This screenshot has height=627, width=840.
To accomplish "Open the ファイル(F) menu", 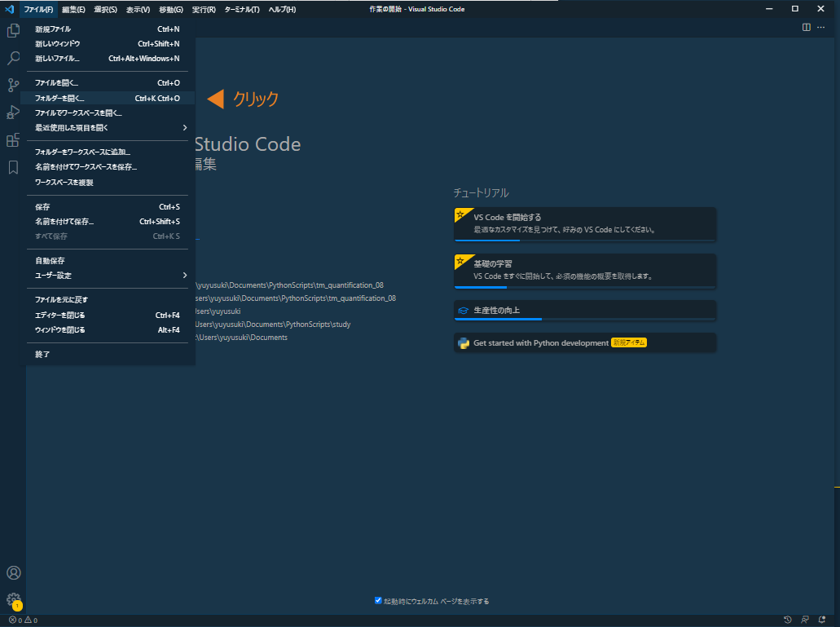I will (38, 10).
